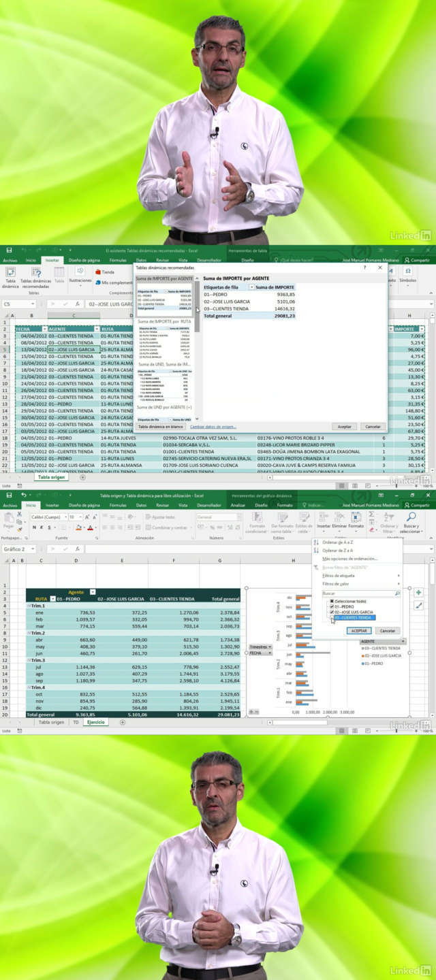
Task: Select cell 02--JOSE LUIS GARCIA in row 5
Action: click(x=74, y=349)
